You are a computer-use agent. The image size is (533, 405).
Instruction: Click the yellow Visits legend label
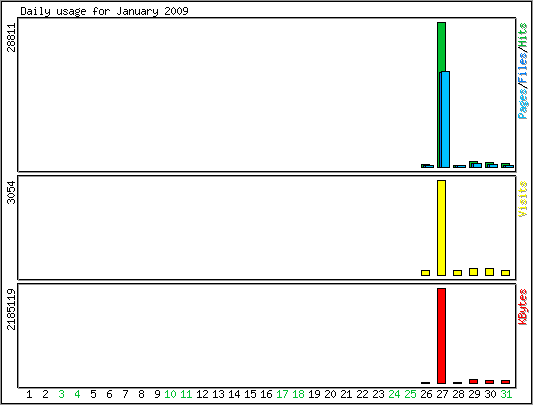click(523, 199)
